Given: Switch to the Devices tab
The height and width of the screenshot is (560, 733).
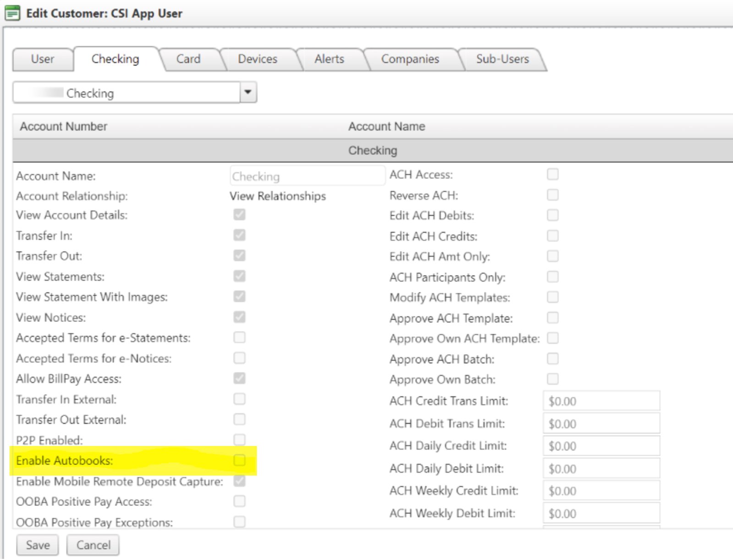Looking at the screenshot, I should [x=257, y=59].
